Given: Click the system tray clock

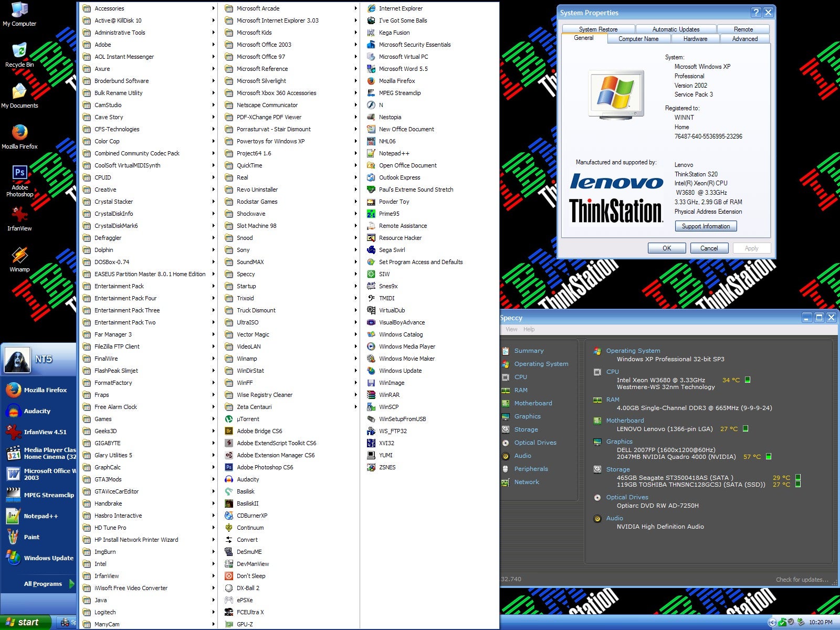Looking at the screenshot, I should point(821,622).
